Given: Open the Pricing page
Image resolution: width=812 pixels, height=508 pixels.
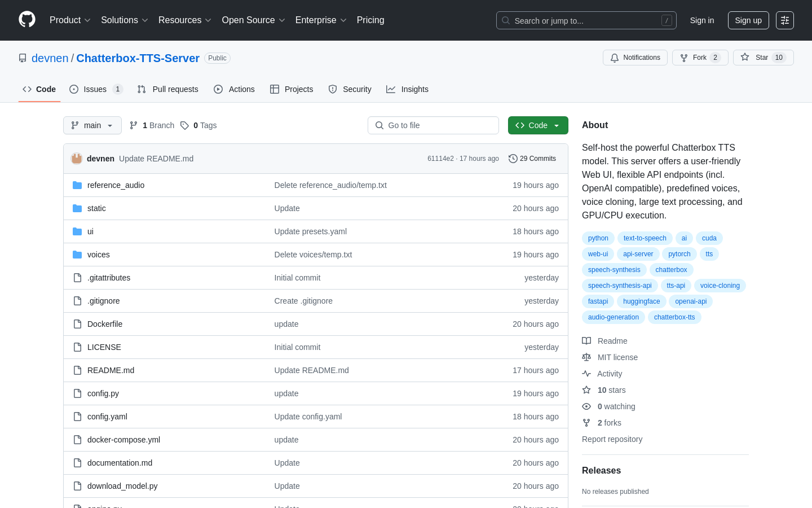Looking at the screenshot, I should [x=370, y=20].
